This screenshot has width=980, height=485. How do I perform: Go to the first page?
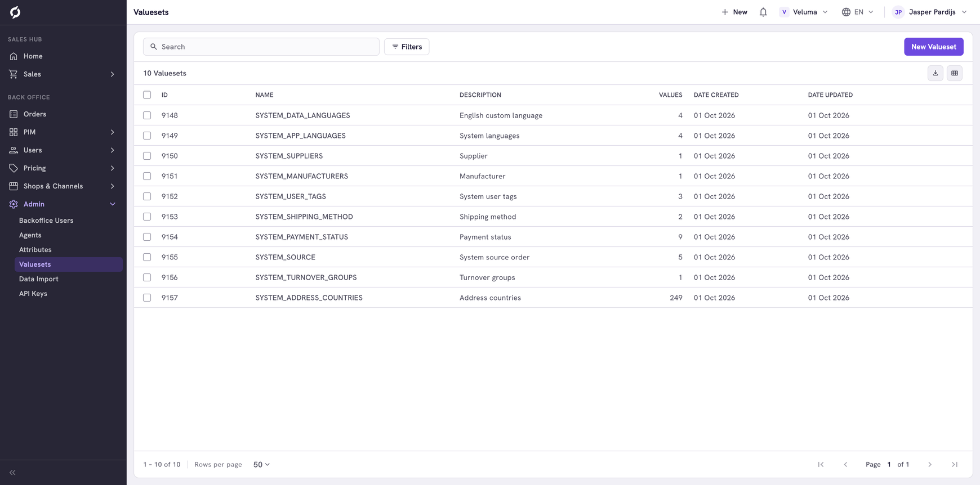click(x=821, y=465)
